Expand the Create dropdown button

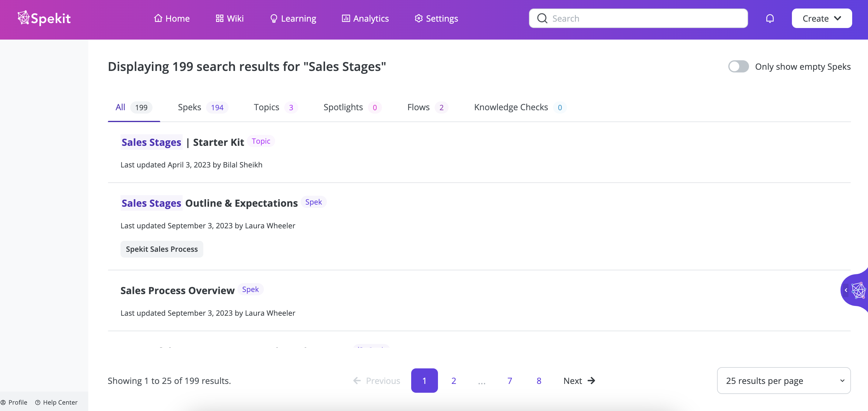point(821,18)
